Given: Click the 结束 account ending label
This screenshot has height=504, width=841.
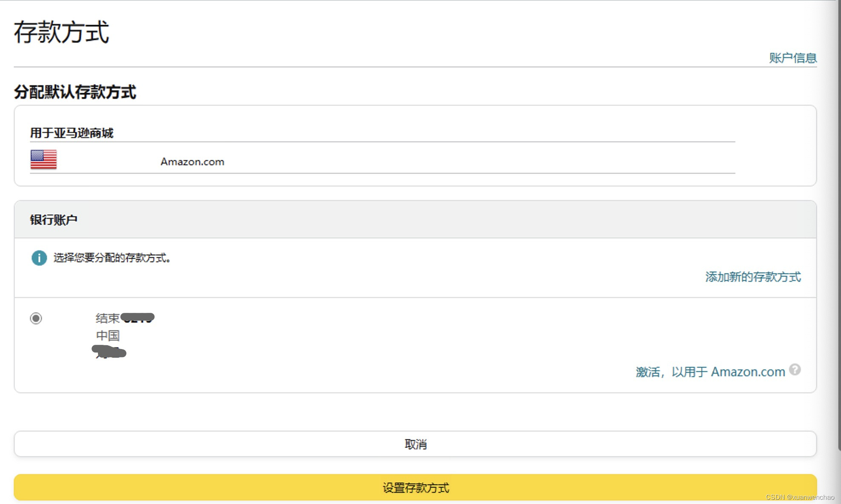Looking at the screenshot, I should 107,318.
